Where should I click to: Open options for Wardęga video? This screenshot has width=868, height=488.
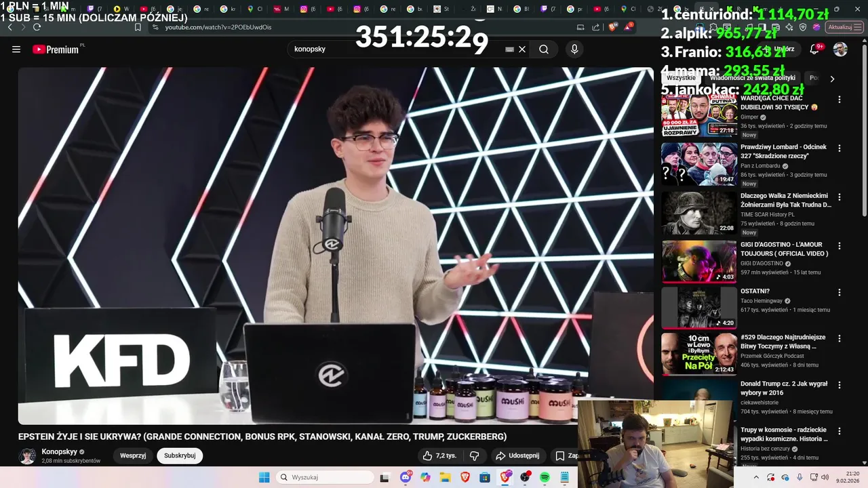(x=840, y=100)
